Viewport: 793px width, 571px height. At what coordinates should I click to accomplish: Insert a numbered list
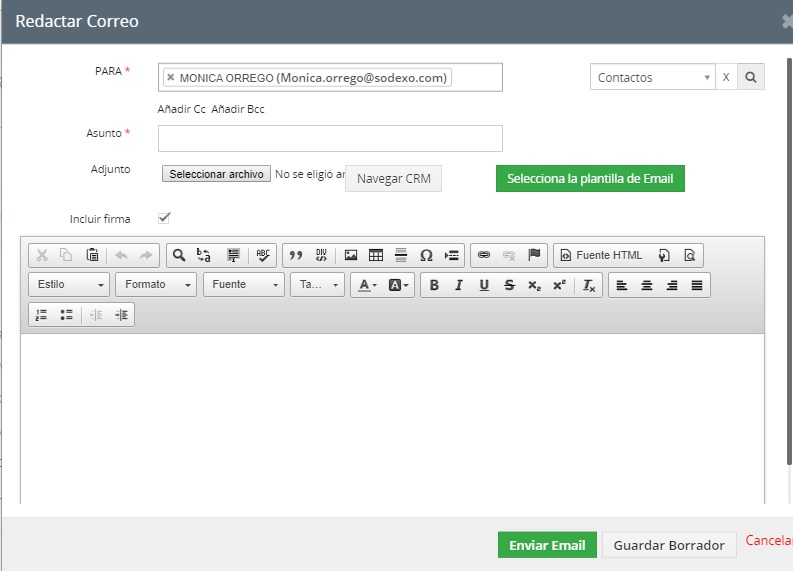tap(41, 314)
